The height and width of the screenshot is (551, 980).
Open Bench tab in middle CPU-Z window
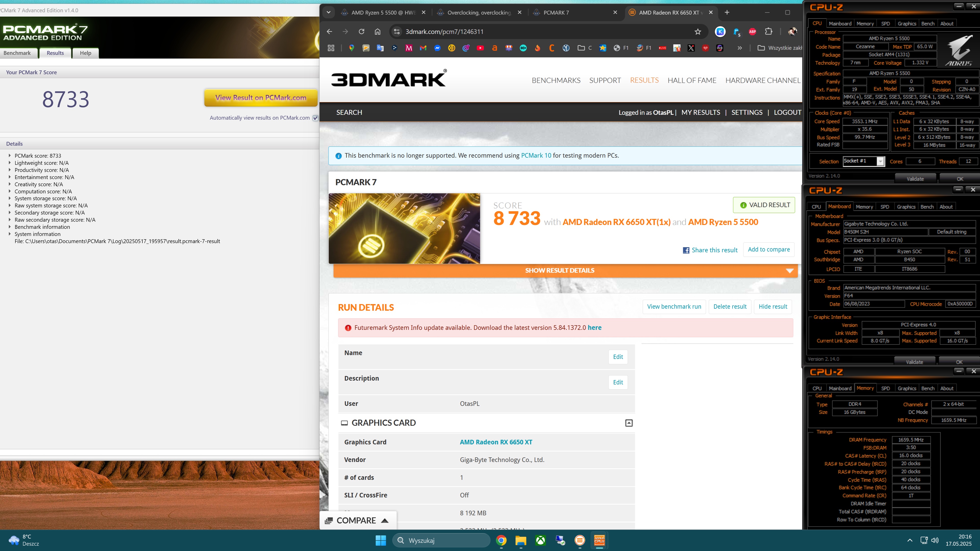pos(927,207)
